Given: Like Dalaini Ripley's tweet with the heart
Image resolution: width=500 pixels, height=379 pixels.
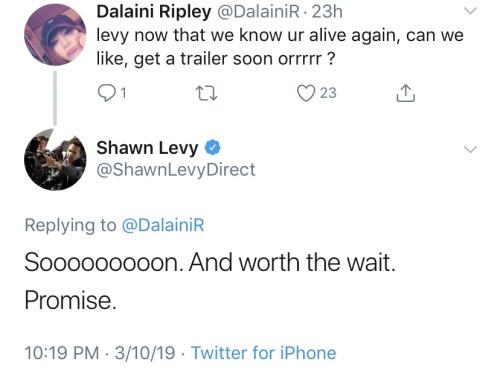Looking at the screenshot, I should [306, 93].
